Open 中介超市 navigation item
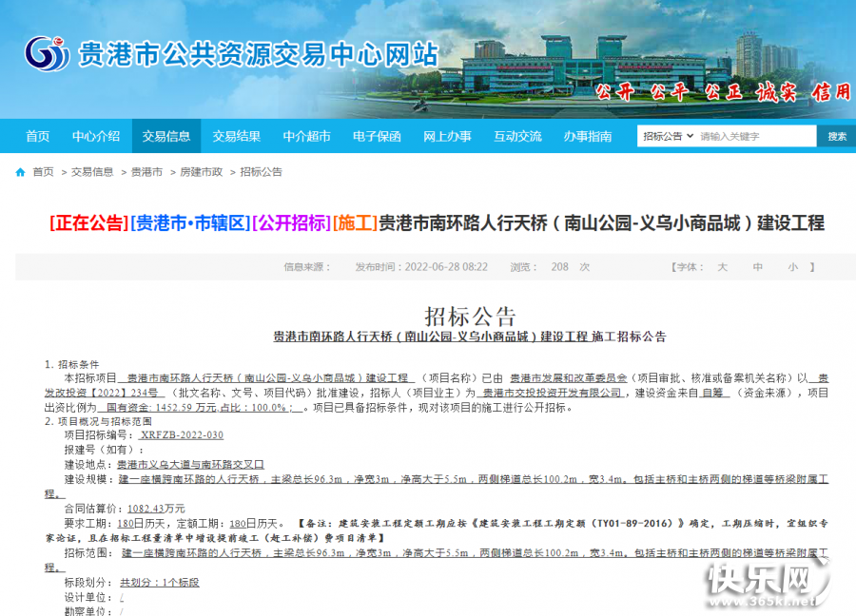Screen dimensions: 856x616 [307, 136]
